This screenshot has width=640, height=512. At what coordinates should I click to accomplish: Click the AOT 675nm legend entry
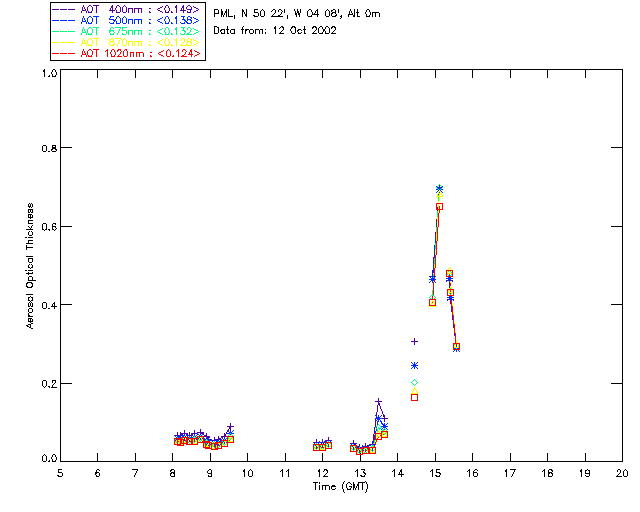tap(127, 31)
